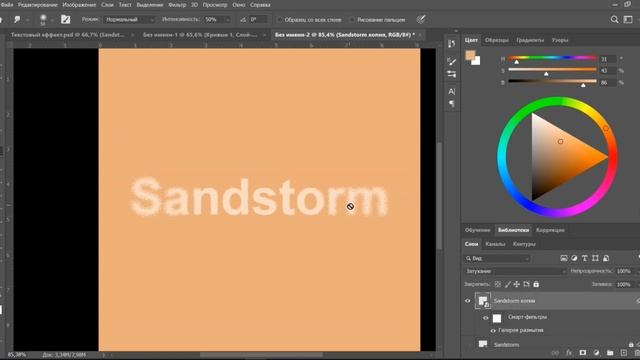Screen dimensions: 640x360
Task: Open the History panel icon in dock
Action: [451, 44]
